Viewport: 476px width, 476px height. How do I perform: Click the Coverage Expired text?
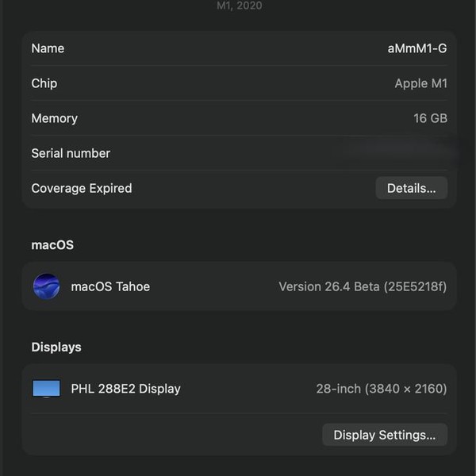click(82, 188)
